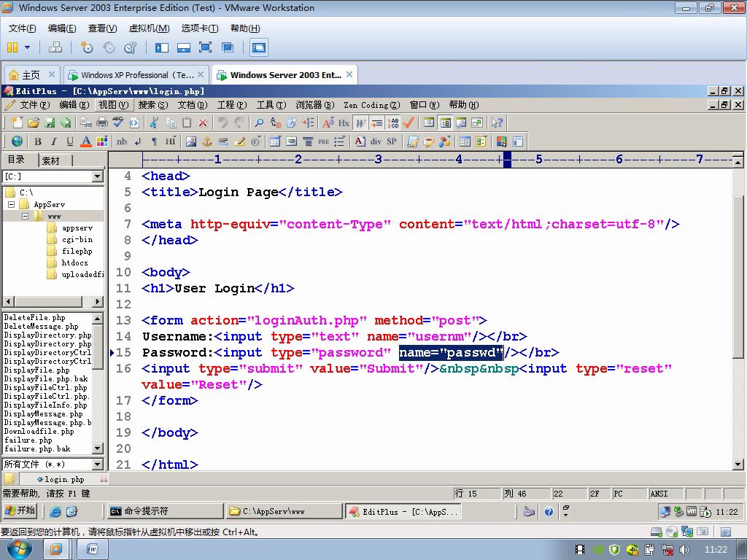Toggle line numbers icon
The width and height of the screenshot is (747, 560).
[x=393, y=122]
